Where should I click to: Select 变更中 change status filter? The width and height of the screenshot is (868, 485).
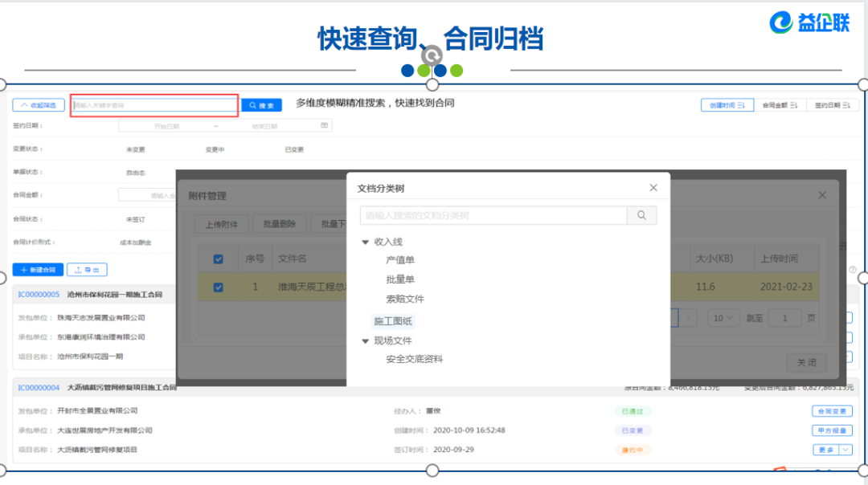(x=215, y=149)
